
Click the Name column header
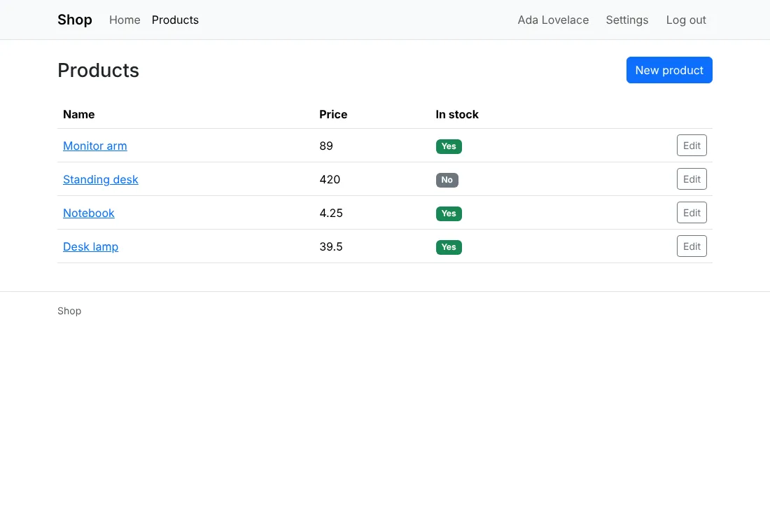78,115
